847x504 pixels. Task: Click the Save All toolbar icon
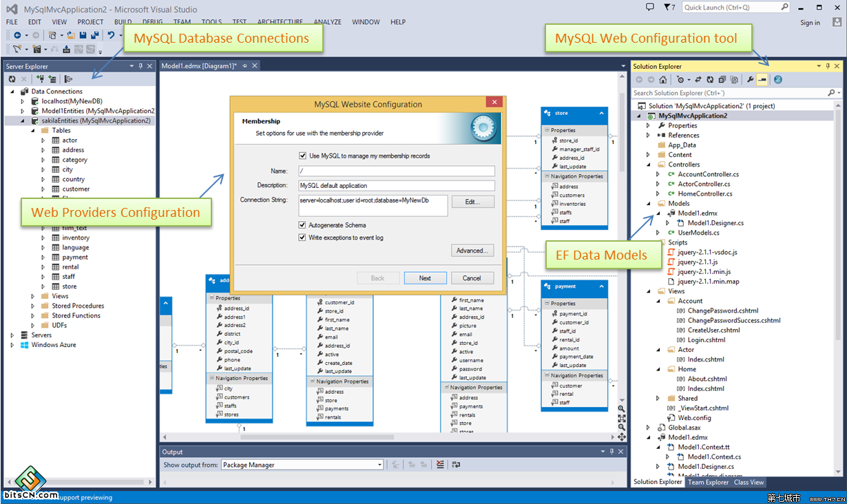tap(94, 35)
